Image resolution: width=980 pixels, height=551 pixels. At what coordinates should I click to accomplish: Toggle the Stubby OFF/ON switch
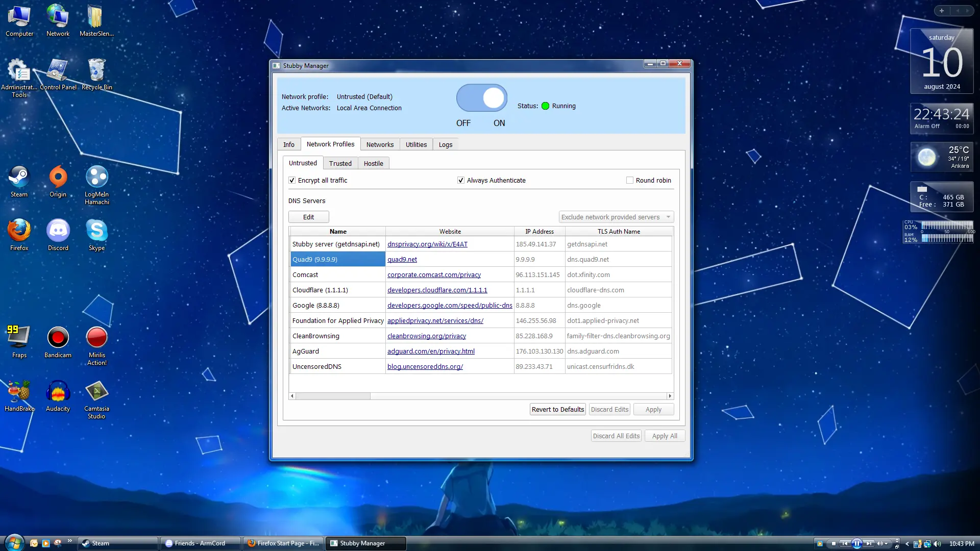pos(481,98)
